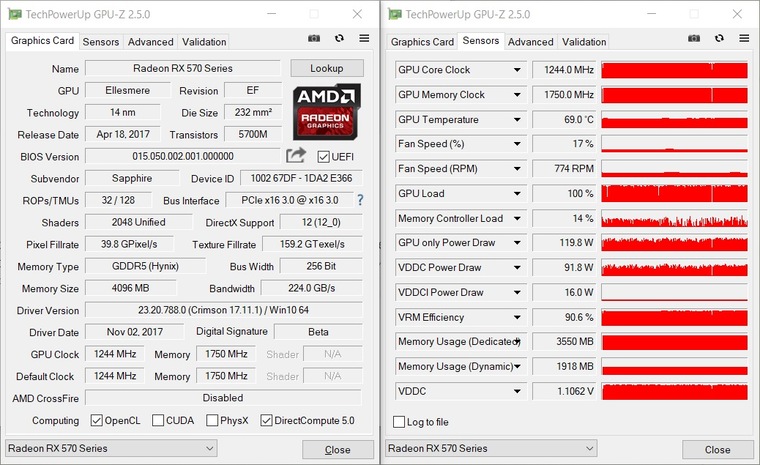Click the Lookup button
Screen dimensions: 760x465
pos(327,68)
